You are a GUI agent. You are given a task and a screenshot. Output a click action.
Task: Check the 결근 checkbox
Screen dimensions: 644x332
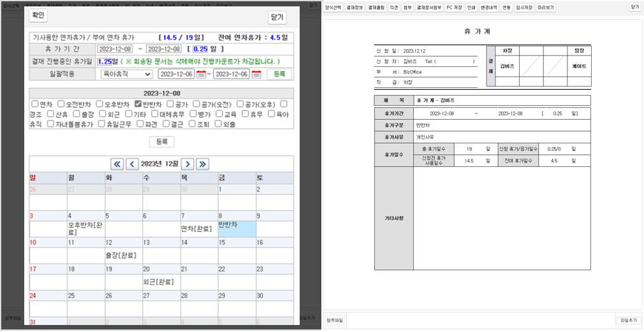[x=167, y=124]
